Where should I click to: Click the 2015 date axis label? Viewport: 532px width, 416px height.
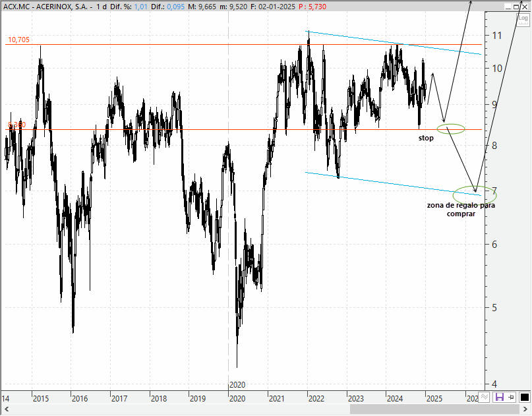pyautogui.click(x=40, y=398)
